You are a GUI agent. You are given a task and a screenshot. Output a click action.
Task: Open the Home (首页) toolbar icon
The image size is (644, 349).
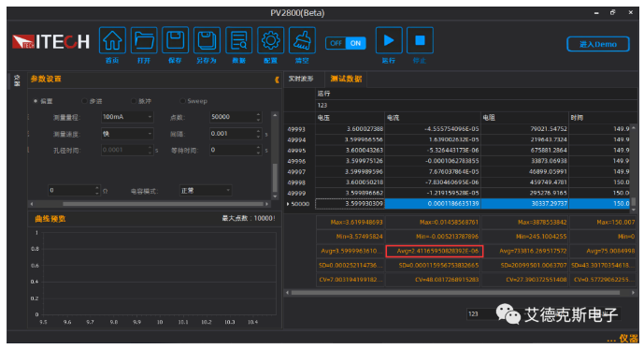click(x=112, y=40)
